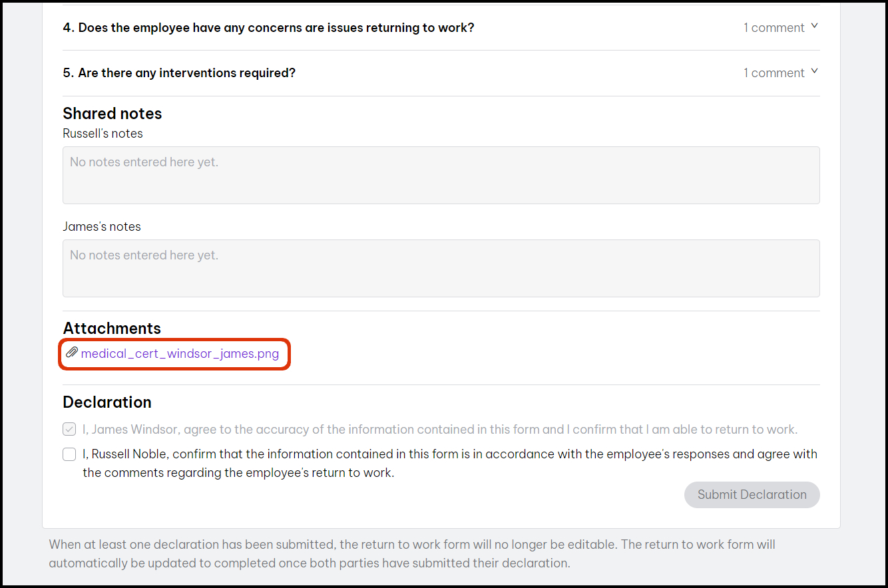Focus the Russell's notes text area
This screenshot has height=588, width=888.
coord(441,175)
